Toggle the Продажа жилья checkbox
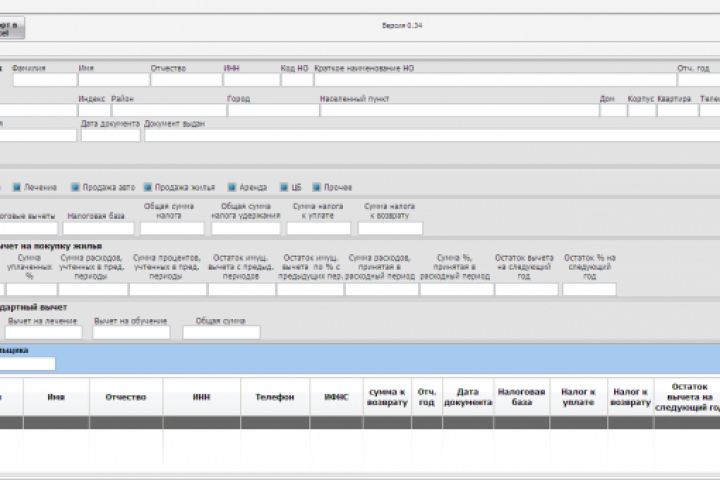The width and height of the screenshot is (720, 480). tap(148, 187)
